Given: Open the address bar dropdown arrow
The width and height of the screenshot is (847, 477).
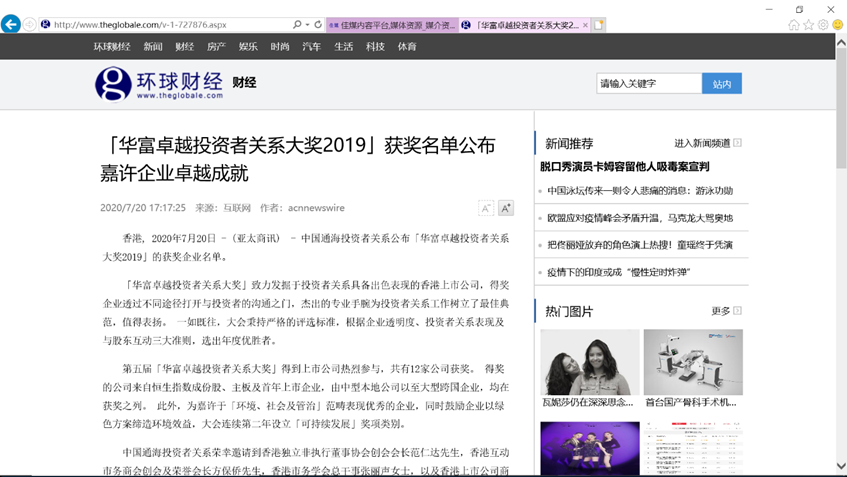Looking at the screenshot, I should 307,24.
